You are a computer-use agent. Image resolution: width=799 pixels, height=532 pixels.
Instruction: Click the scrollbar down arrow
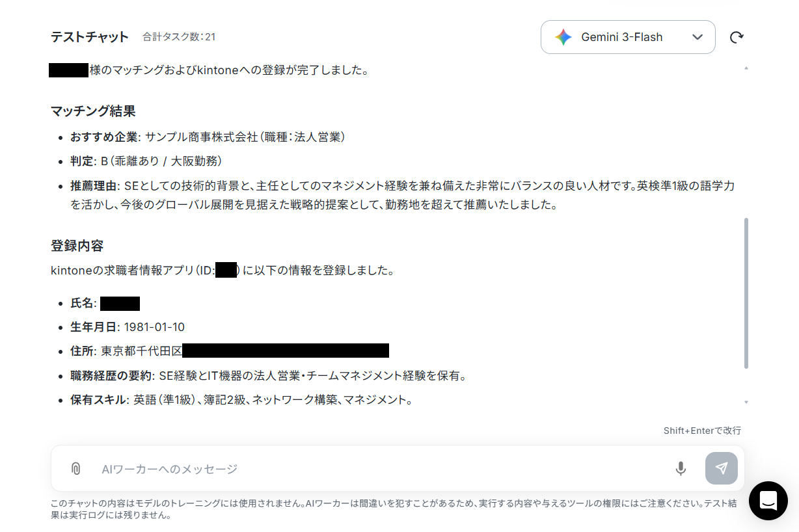pyautogui.click(x=746, y=402)
